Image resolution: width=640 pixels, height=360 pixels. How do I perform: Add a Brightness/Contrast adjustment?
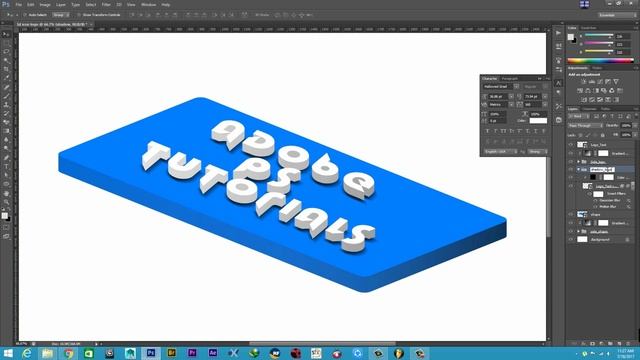584,82
